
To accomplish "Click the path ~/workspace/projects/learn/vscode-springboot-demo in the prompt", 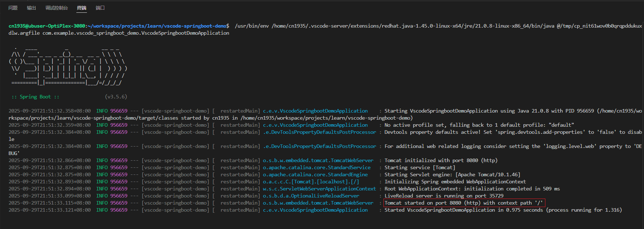I will coord(157,26).
